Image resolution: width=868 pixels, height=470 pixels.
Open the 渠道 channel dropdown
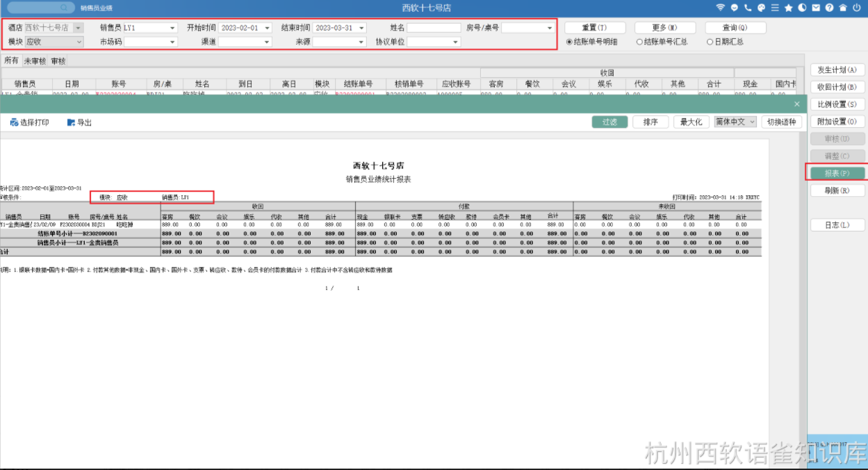pyautogui.click(x=267, y=42)
